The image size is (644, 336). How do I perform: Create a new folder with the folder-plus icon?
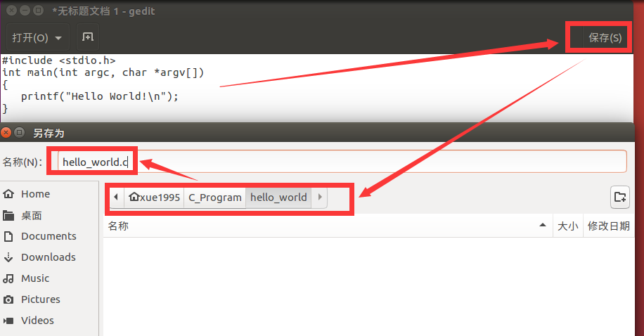coord(620,197)
